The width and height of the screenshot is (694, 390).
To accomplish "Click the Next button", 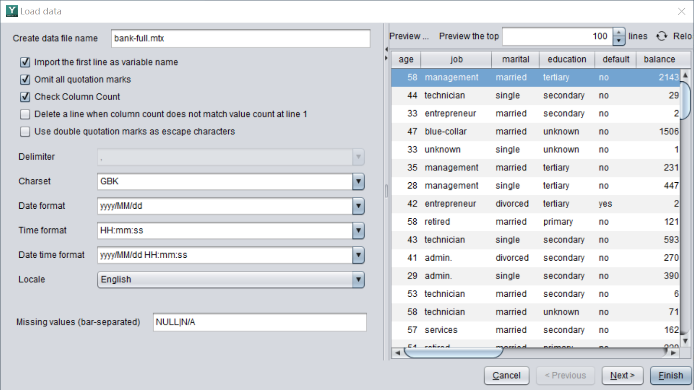I will click(x=622, y=375).
